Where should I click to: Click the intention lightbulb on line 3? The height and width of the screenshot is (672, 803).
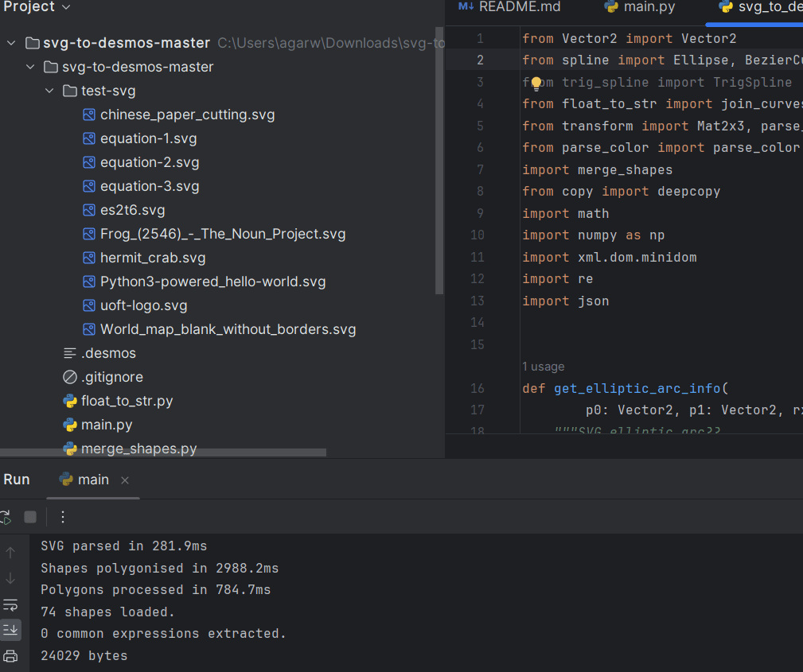[536, 83]
